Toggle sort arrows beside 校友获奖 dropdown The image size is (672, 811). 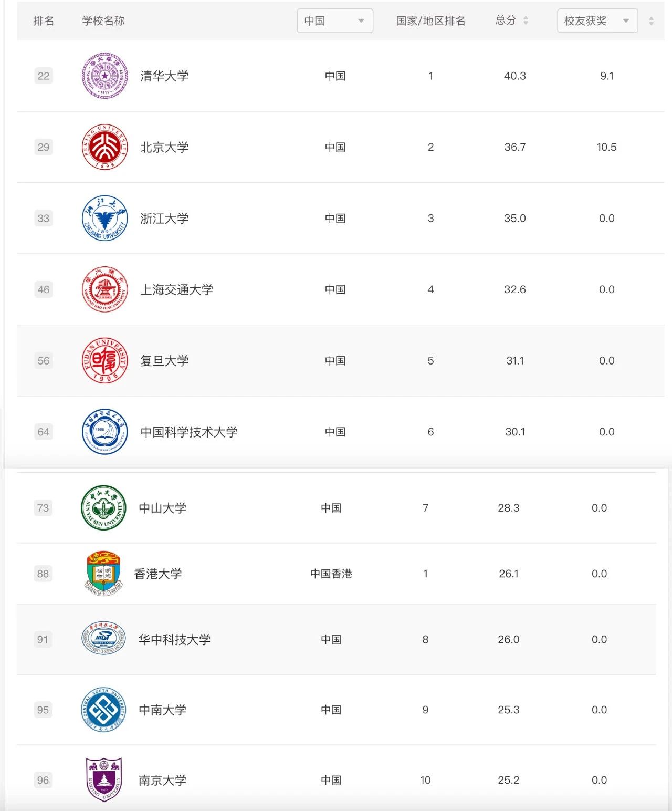tap(651, 21)
